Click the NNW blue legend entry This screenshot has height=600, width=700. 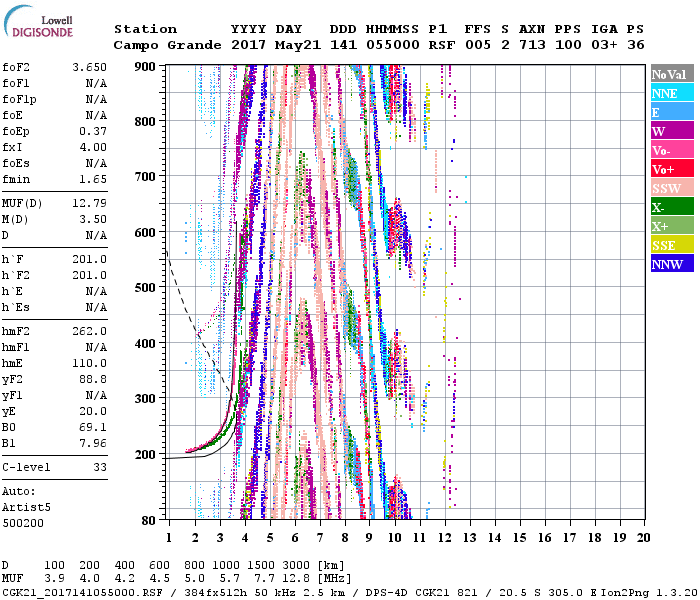coord(672,264)
